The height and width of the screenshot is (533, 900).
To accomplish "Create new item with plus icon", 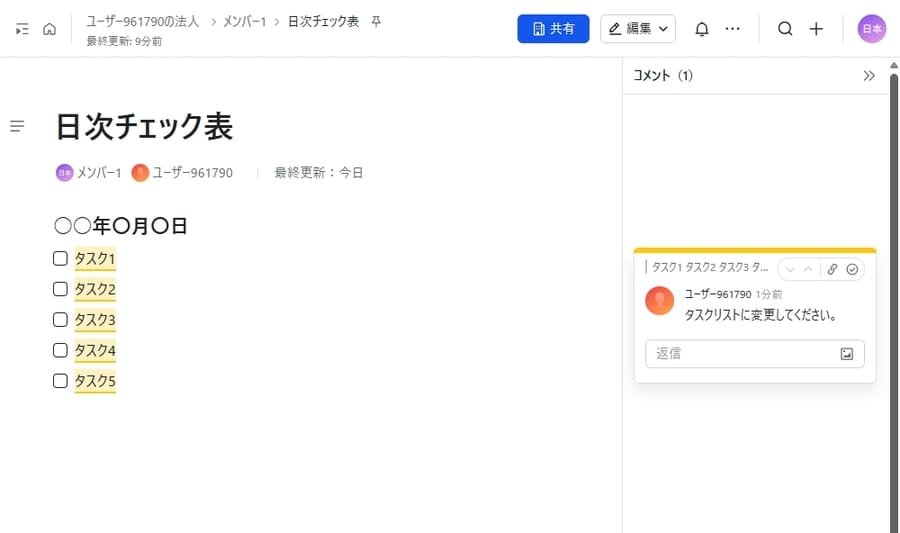I will (x=816, y=29).
